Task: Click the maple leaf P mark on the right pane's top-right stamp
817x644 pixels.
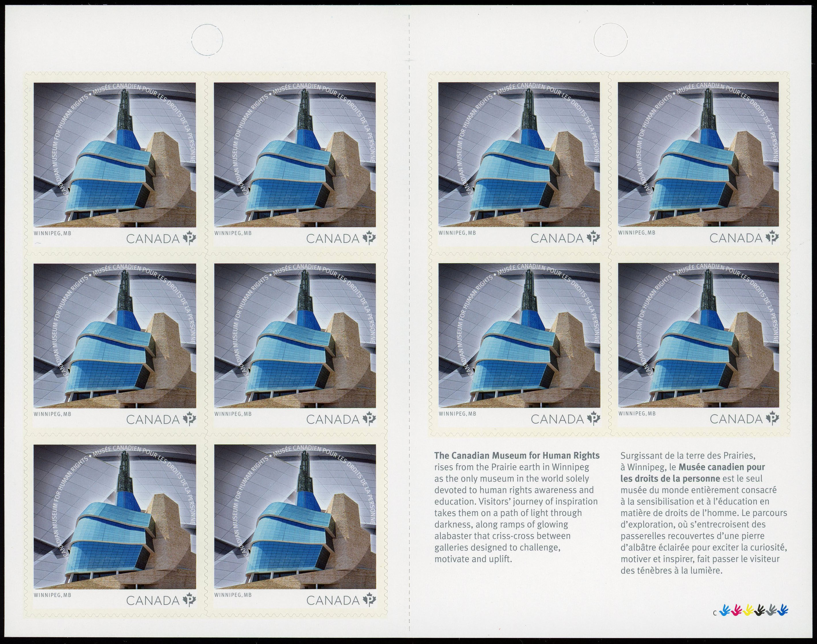Action: (772, 238)
